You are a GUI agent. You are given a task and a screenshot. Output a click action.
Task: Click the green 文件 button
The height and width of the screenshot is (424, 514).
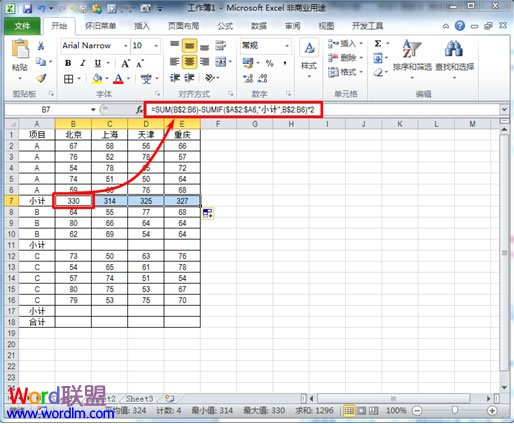[x=22, y=26]
